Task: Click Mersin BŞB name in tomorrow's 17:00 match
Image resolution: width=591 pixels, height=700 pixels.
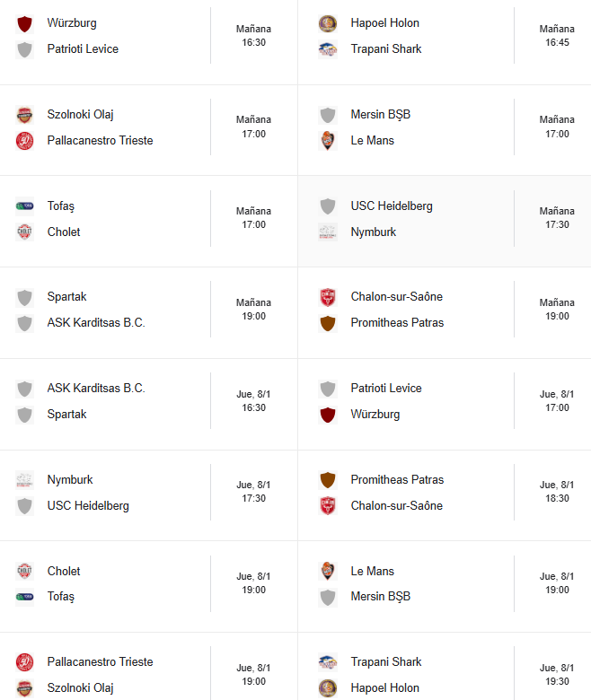Action: pyautogui.click(x=381, y=115)
